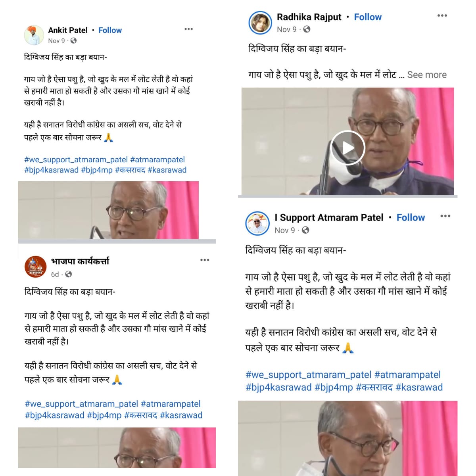Click globe icon next to 6d timestamp
476x476 pixels.
point(68,274)
